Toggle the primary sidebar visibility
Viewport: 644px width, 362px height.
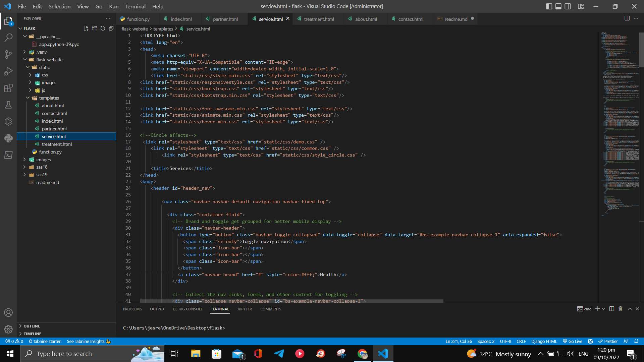[x=549, y=6]
